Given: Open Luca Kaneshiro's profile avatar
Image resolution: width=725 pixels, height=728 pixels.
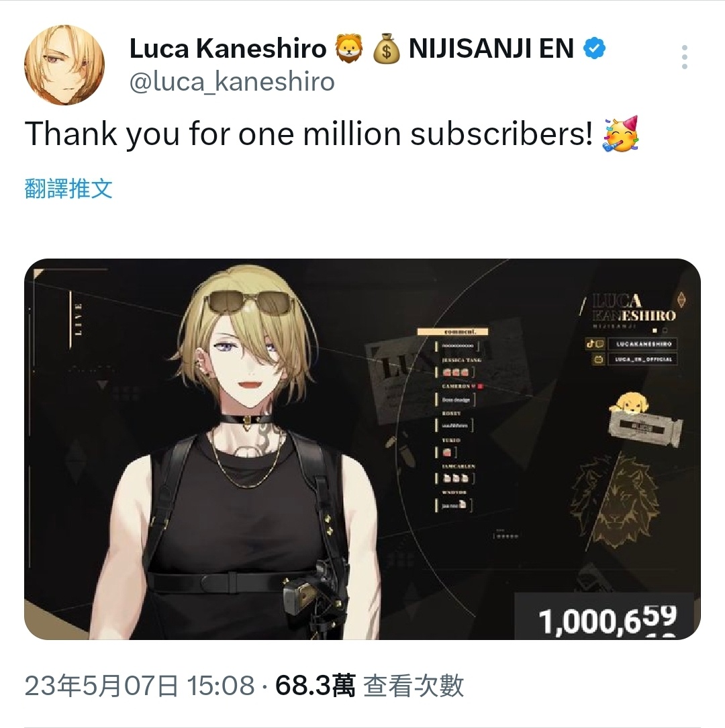Looking at the screenshot, I should pyautogui.click(x=64, y=65).
